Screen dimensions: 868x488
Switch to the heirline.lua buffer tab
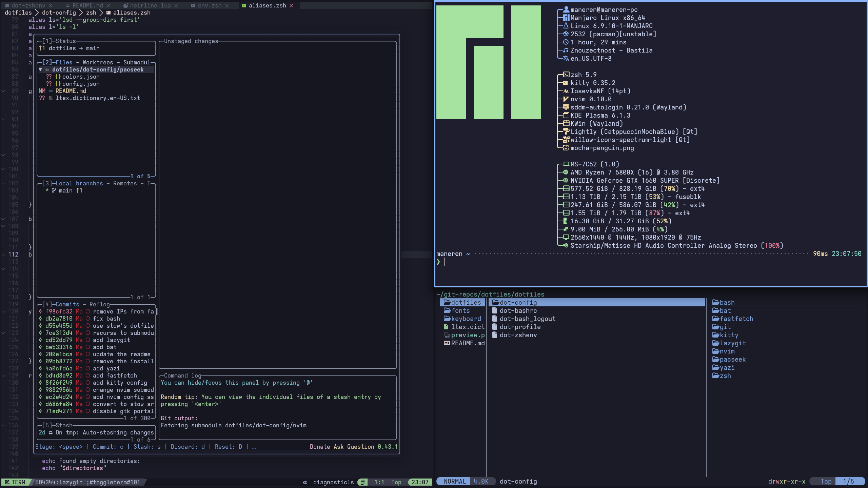(x=150, y=5)
